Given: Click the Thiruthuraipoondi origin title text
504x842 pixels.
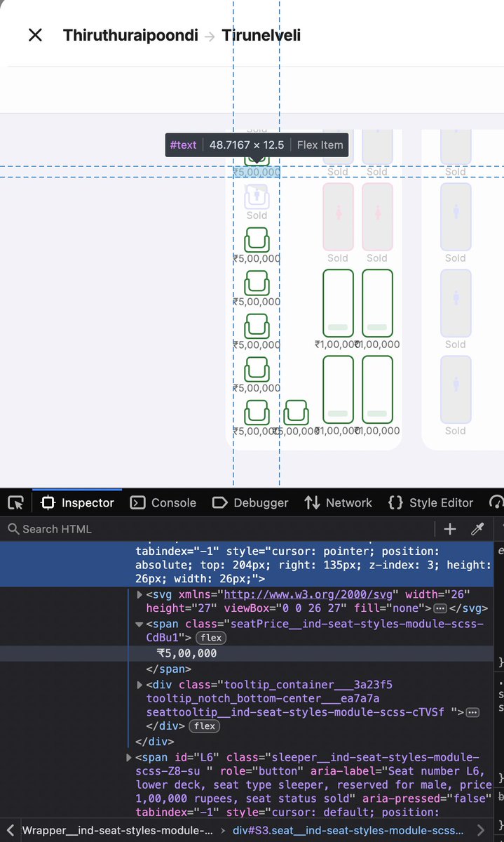Looking at the screenshot, I should click(131, 35).
